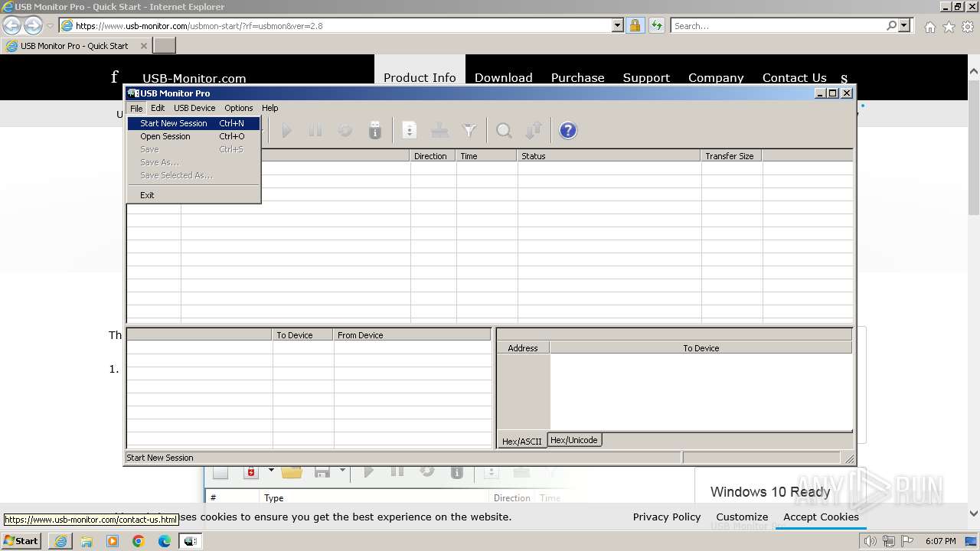Open Internet Explorer from taskbar
Screen dimensions: 980x551
(60, 541)
